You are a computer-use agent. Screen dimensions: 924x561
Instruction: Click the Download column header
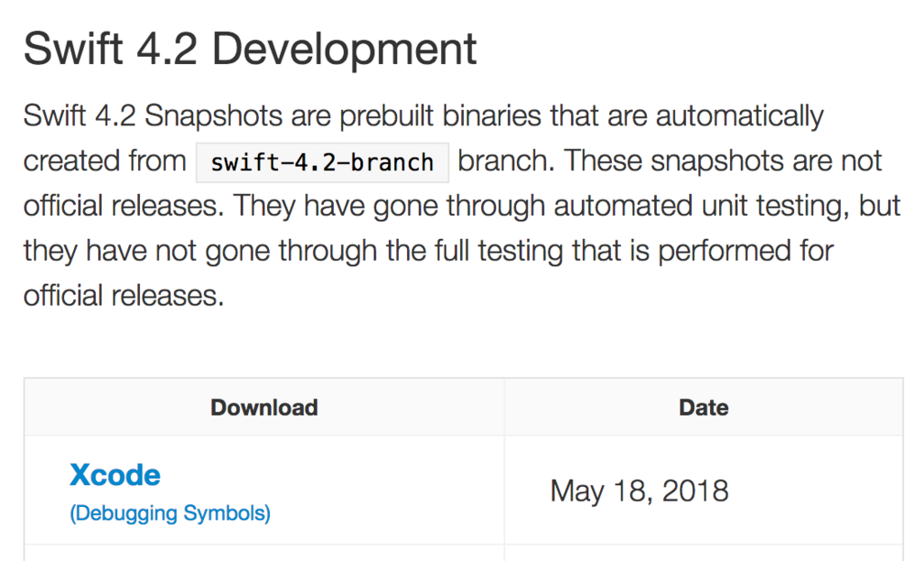(x=264, y=407)
